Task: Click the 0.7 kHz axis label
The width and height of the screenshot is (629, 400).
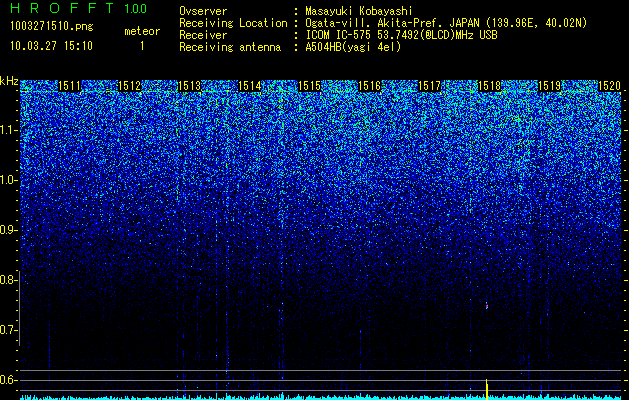Action: click(7, 330)
